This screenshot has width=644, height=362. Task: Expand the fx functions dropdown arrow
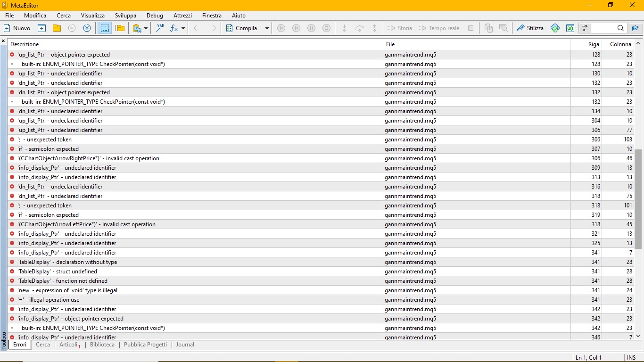[183, 28]
